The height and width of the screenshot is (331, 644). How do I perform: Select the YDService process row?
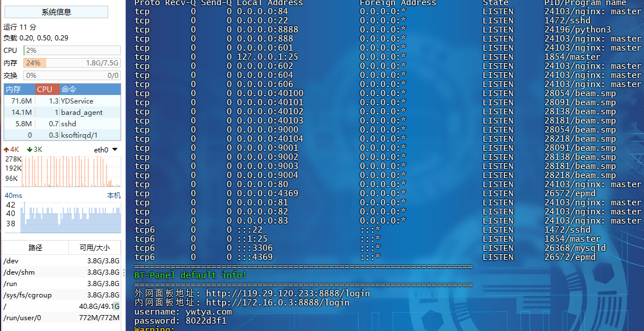coord(63,101)
